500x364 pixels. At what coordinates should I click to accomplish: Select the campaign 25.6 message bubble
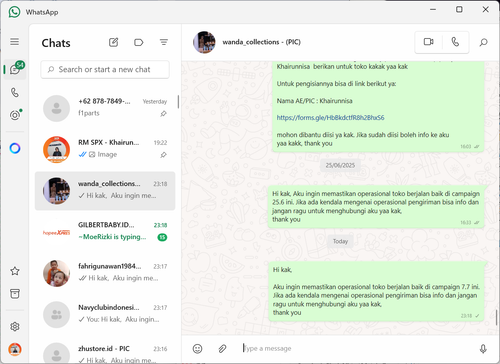pyautogui.click(x=376, y=207)
